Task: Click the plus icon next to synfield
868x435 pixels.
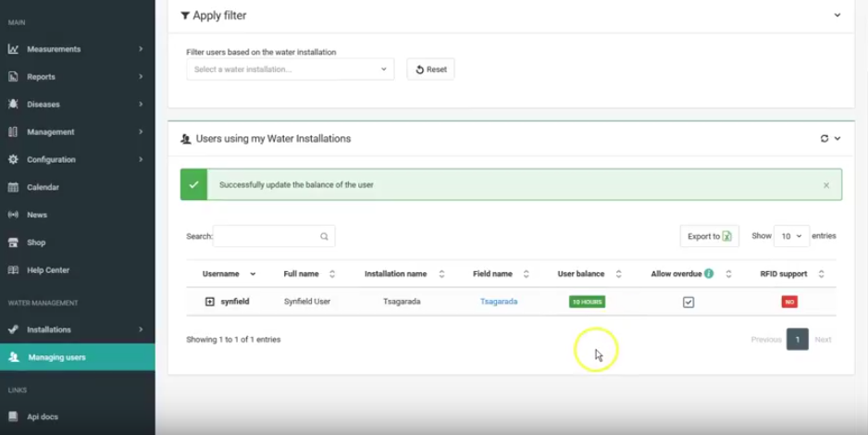Action: [210, 302]
